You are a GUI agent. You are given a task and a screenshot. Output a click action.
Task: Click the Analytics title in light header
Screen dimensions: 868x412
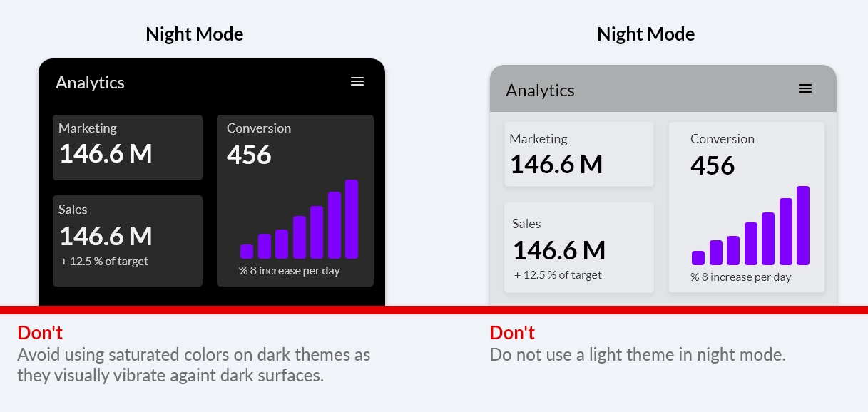[x=540, y=91]
